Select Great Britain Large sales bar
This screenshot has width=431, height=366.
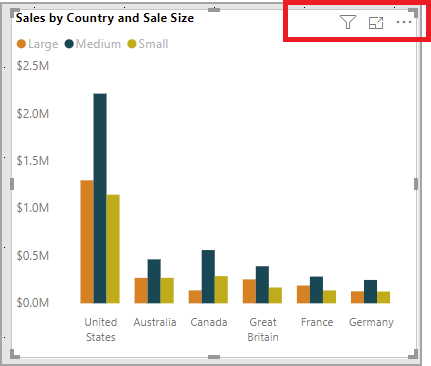pyautogui.click(x=249, y=291)
